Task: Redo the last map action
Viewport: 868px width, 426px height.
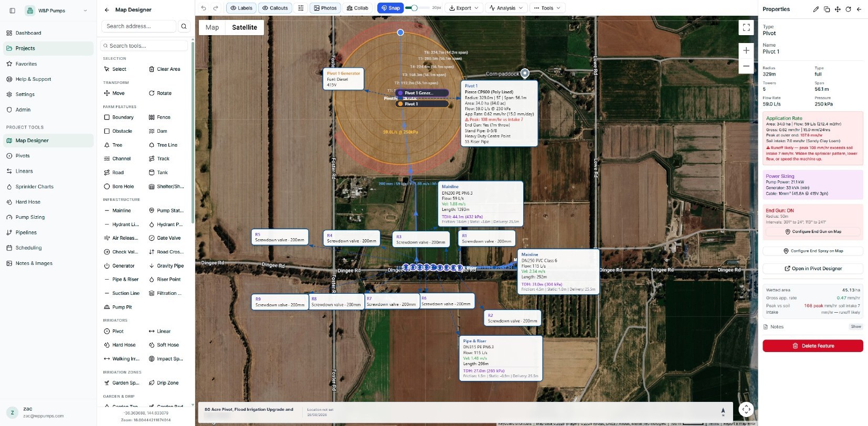Action: pyautogui.click(x=216, y=8)
